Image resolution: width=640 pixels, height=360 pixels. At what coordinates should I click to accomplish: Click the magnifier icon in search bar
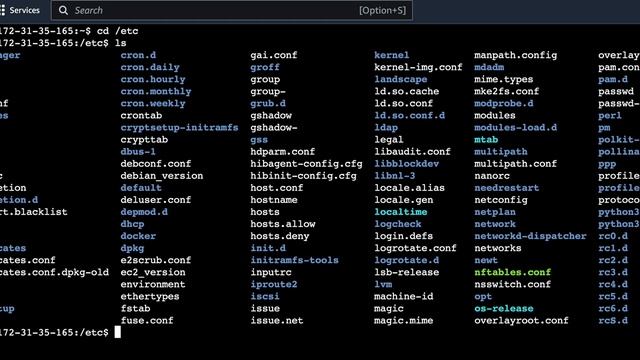point(63,10)
